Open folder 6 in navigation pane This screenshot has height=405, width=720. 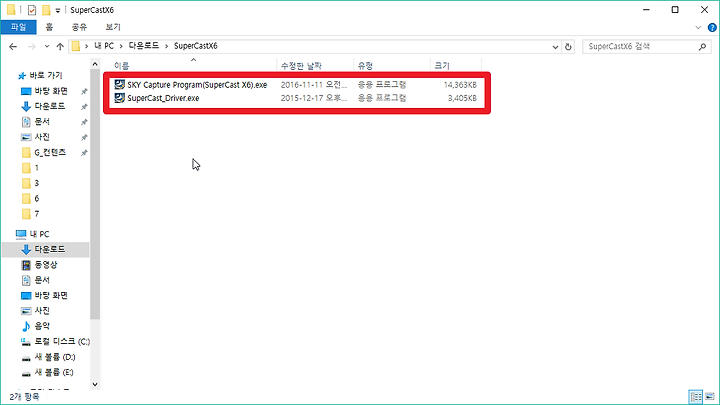tap(36, 198)
